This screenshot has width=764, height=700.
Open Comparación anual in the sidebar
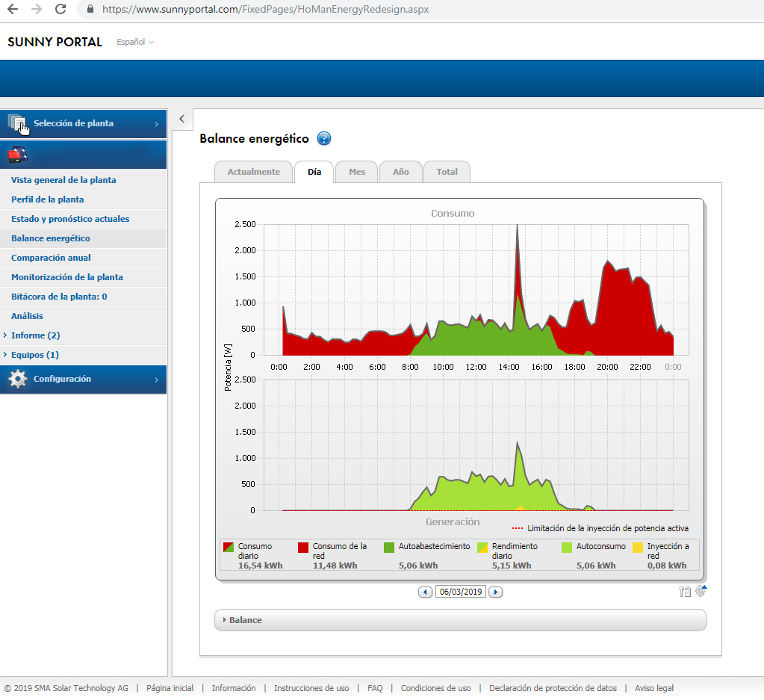tap(51, 258)
